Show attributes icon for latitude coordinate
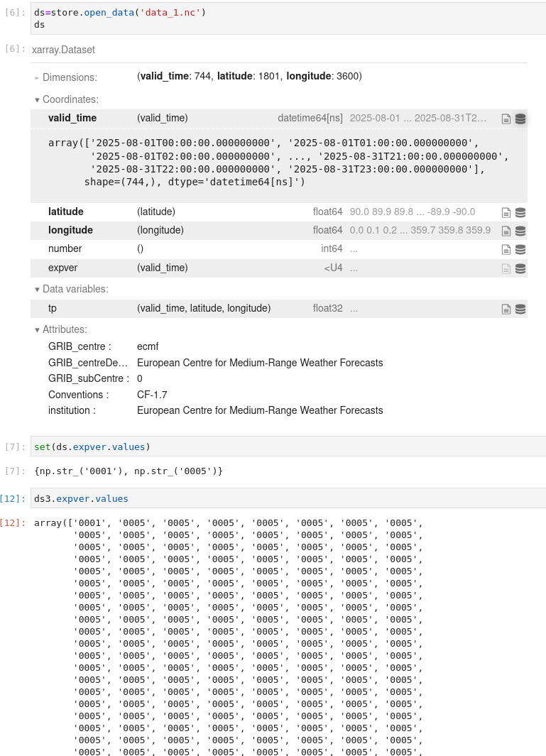This screenshot has height=756, width=546. click(x=506, y=212)
